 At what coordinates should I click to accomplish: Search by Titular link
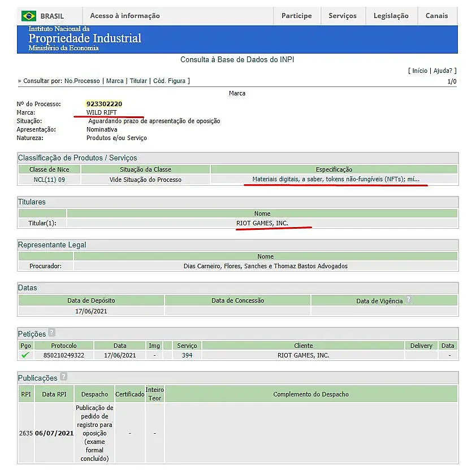pyautogui.click(x=139, y=81)
